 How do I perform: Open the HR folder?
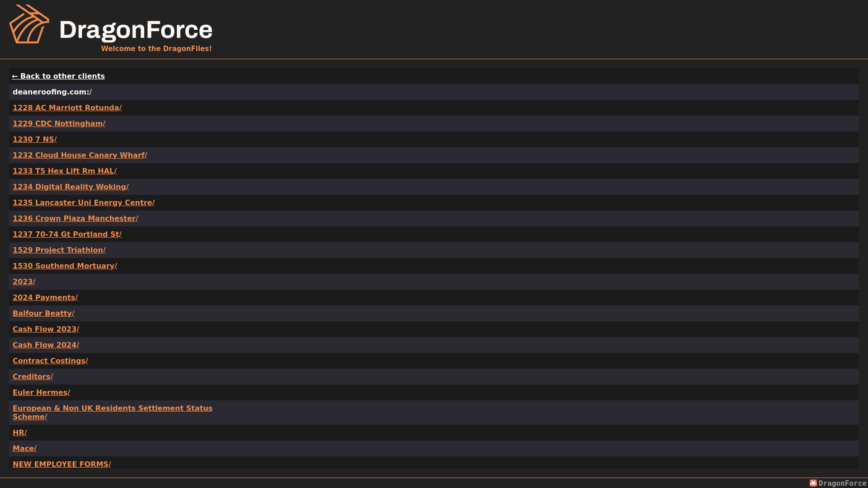click(x=20, y=432)
